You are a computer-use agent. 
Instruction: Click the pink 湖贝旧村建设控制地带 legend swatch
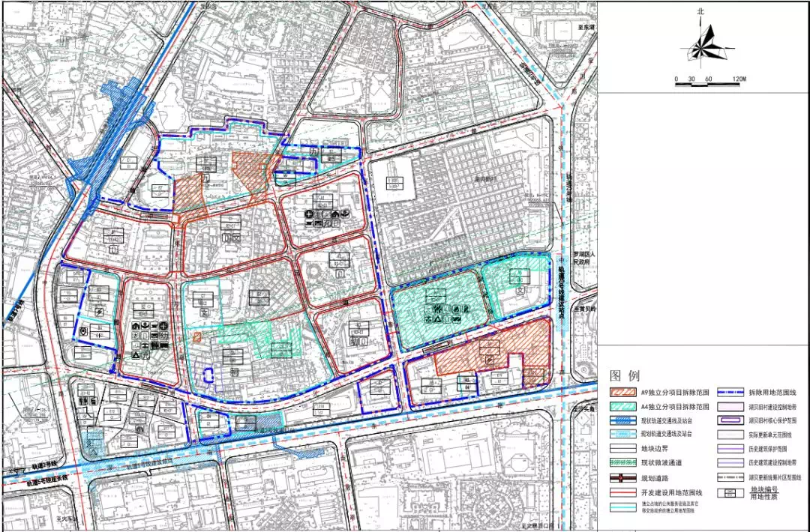pyautogui.click(x=730, y=406)
